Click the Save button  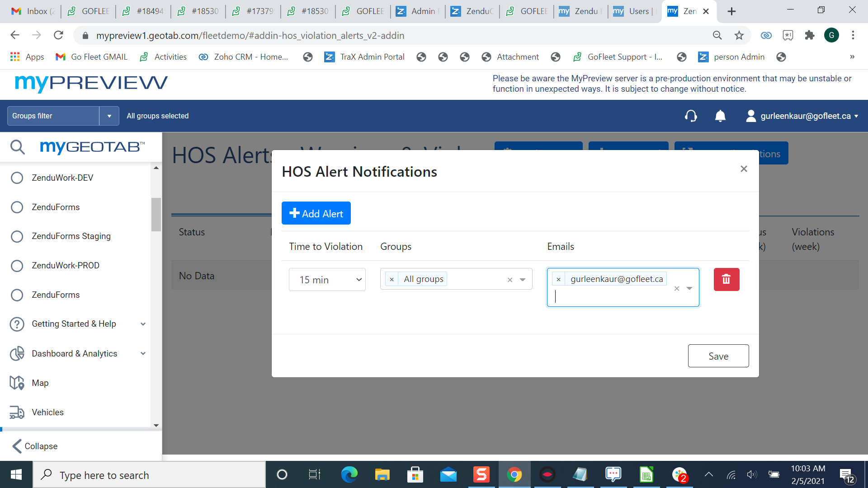(x=718, y=356)
